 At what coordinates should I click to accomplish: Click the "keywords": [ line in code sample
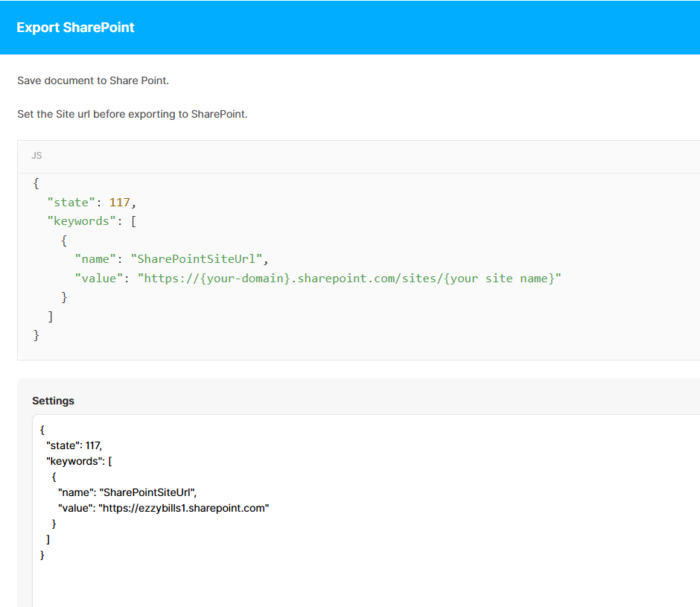92,221
